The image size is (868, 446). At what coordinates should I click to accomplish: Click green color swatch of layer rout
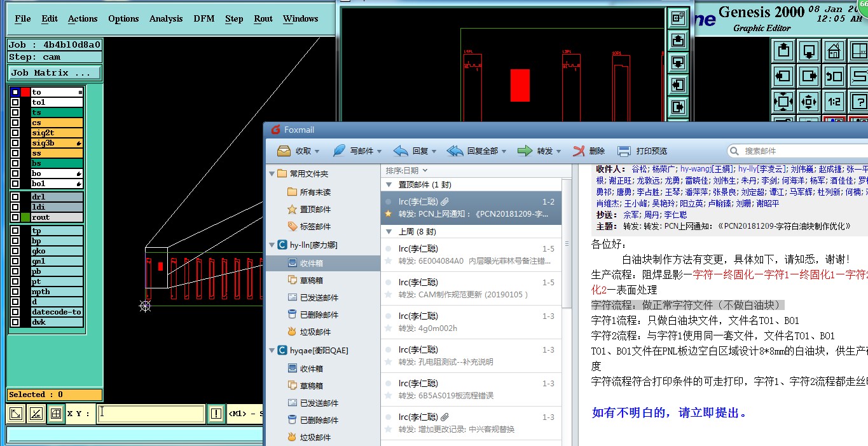(x=25, y=217)
